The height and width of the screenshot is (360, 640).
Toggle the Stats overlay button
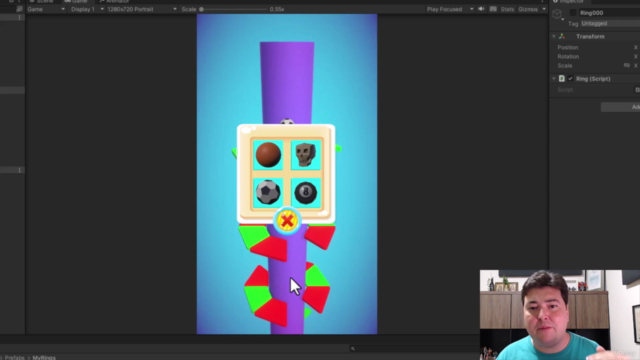507,9
